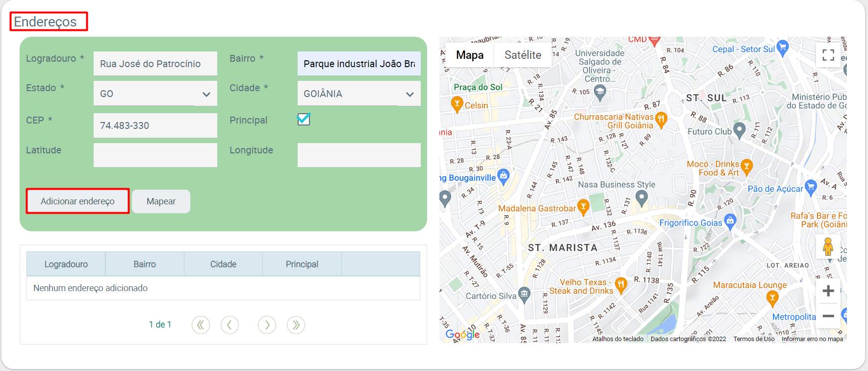Click Cepal Setor Sul shopping pin
Image resolution: width=868 pixels, height=371 pixels.
(x=783, y=47)
